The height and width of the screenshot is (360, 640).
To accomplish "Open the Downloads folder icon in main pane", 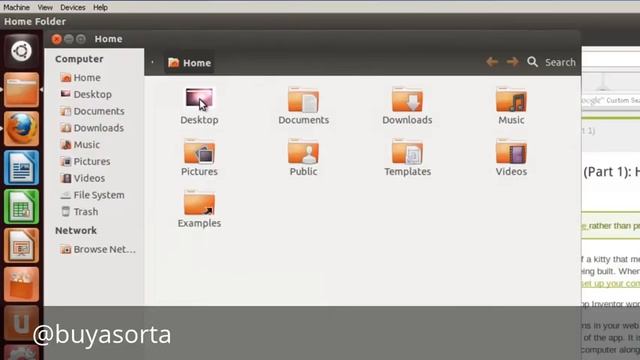I will click(x=407, y=99).
